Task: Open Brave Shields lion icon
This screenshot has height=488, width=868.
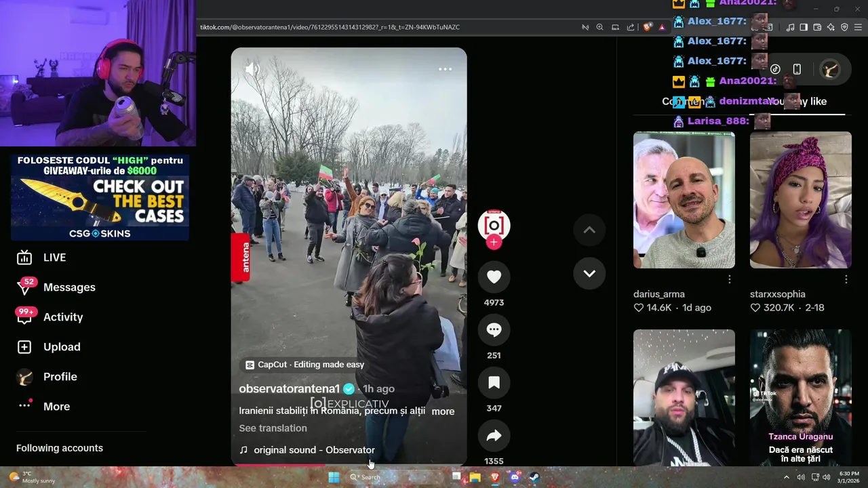Action: pyautogui.click(x=648, y=27)
